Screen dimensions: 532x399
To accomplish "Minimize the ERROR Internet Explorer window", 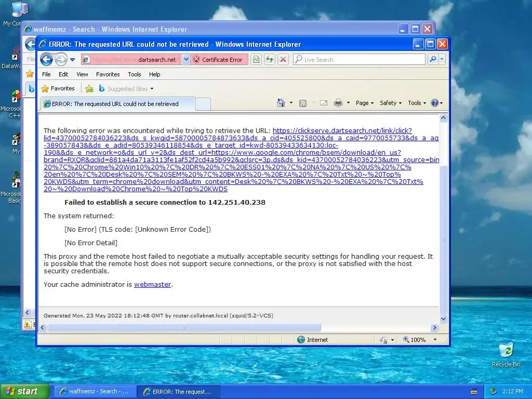I will click(x=418, y=44).
